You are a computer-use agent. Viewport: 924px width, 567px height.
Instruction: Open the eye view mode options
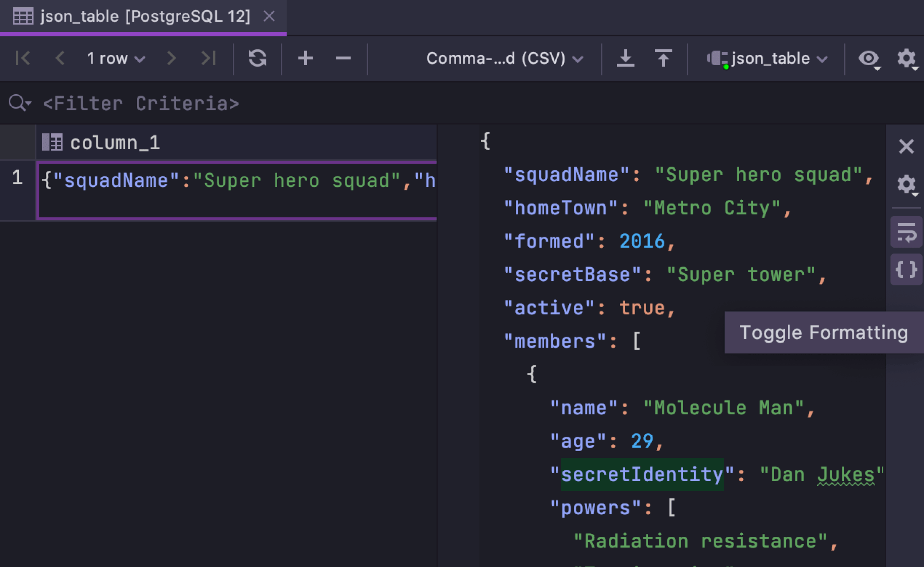coord(869,58)
